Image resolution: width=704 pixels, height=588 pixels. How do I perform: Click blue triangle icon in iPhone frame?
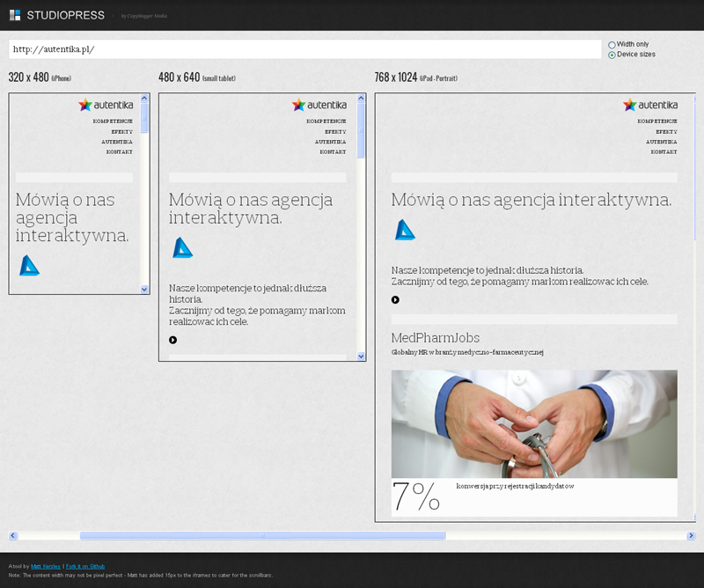(x=29, y=265)
